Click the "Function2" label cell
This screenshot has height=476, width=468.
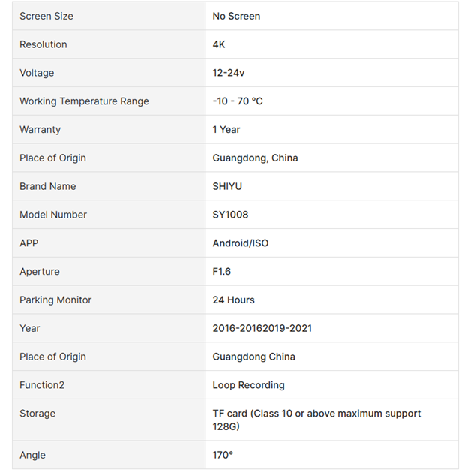[x=42, y=385]
